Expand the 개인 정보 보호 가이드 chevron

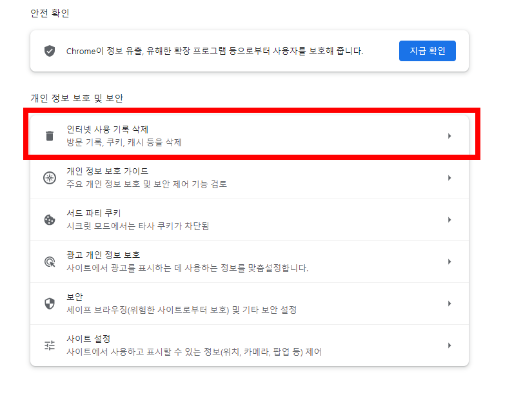coord(449,177)
